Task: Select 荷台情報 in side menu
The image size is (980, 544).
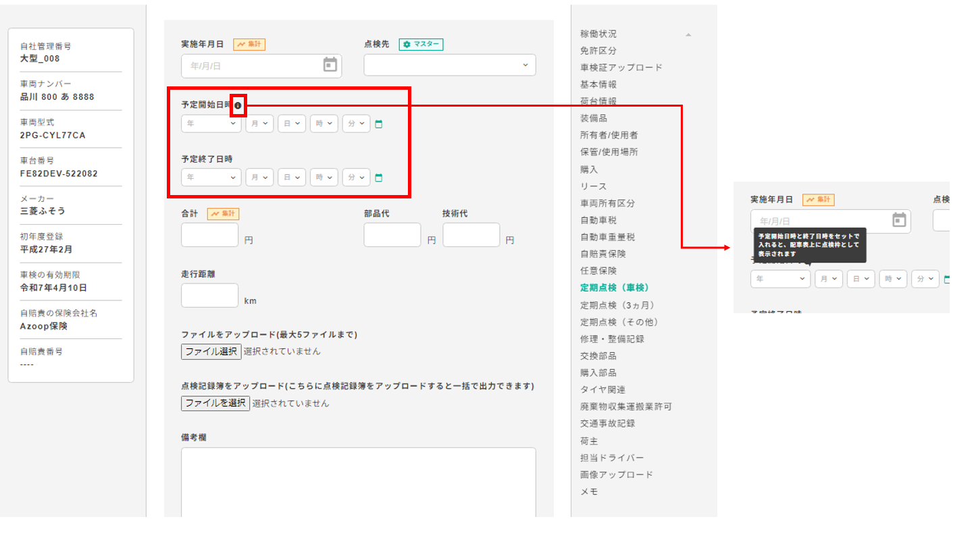Action: pos(598,101)
